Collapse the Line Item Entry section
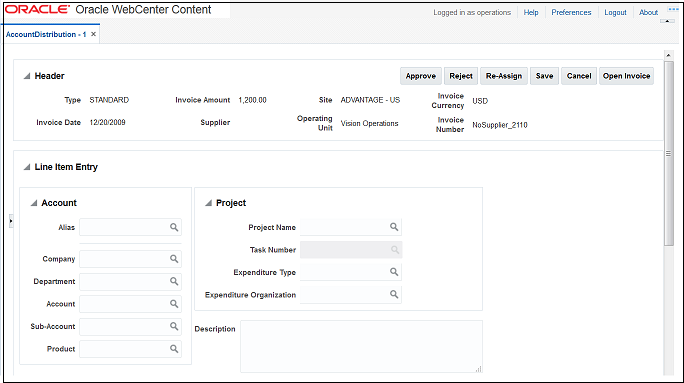Viewport: 684px width, 383px height. click(x=27, y=167)
